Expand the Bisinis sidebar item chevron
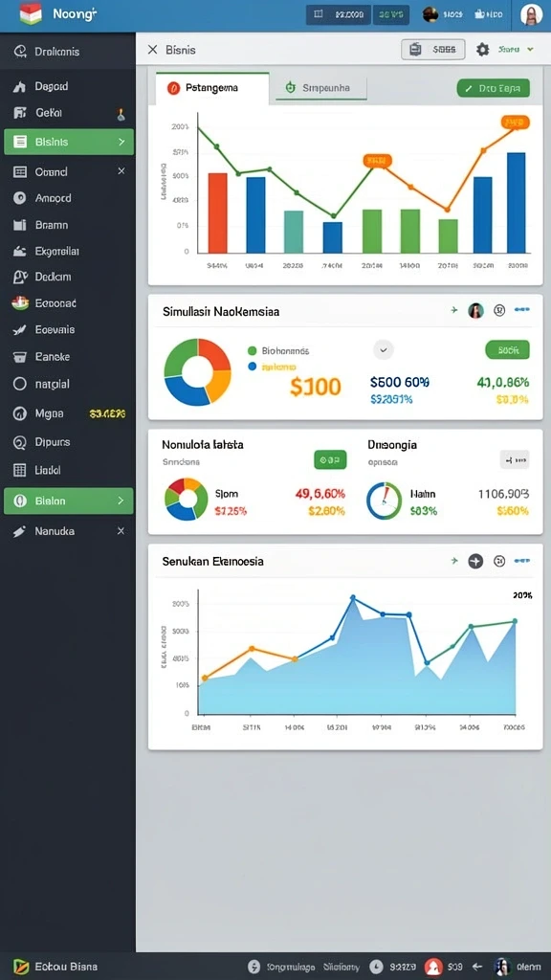 121,142
